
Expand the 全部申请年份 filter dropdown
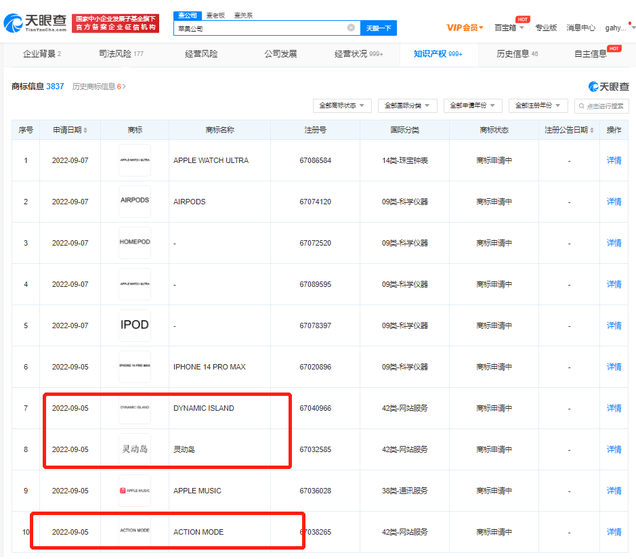(473, 105)
